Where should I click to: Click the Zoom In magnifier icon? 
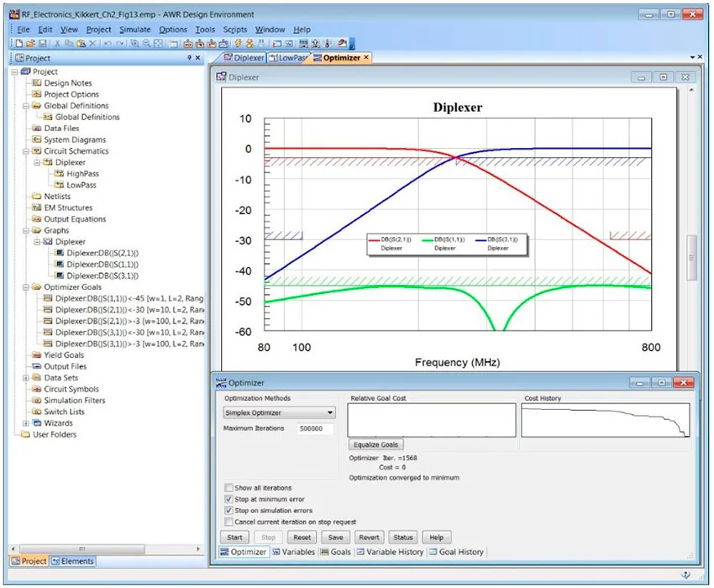pyautogui.click(x=134, y=43)
